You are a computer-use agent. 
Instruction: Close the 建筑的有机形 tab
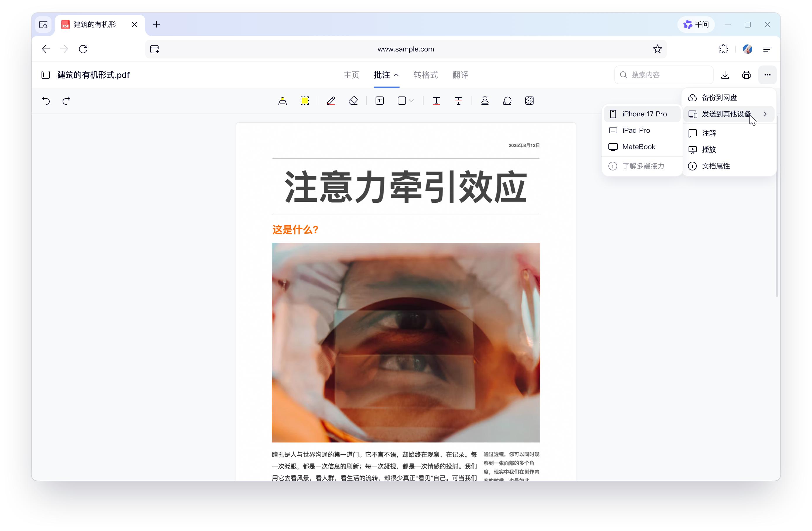tap(135, 25)
